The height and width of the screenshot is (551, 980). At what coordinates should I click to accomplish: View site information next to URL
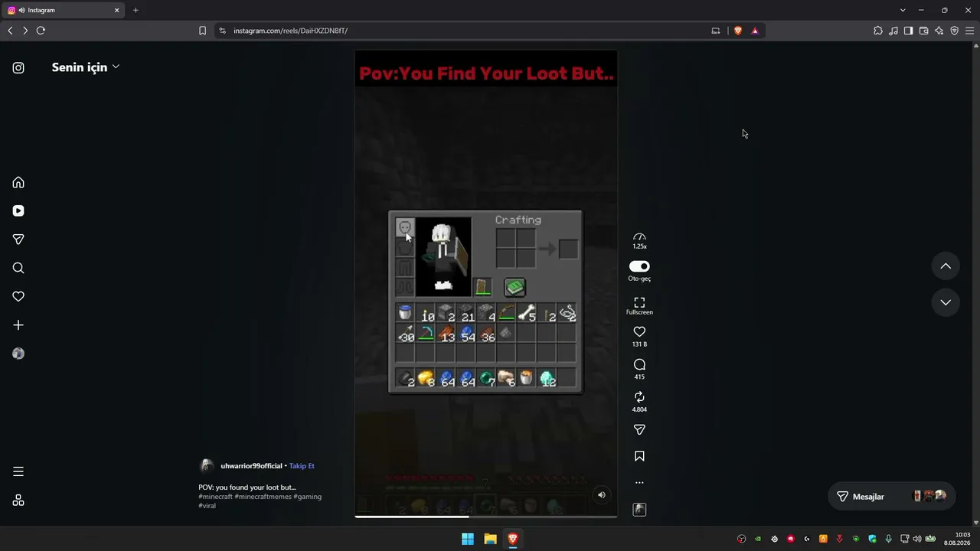[x=222, y=31]
